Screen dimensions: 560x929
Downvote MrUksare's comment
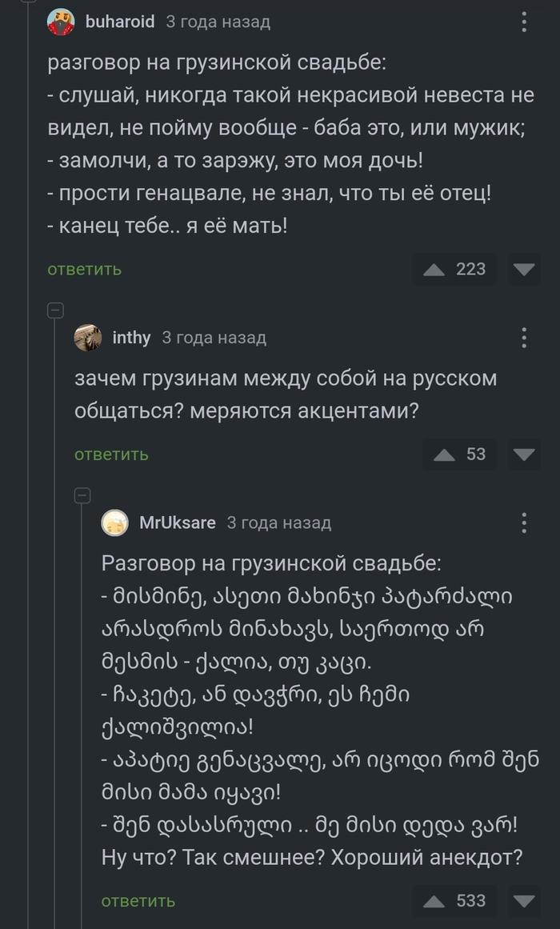[524, 902]
